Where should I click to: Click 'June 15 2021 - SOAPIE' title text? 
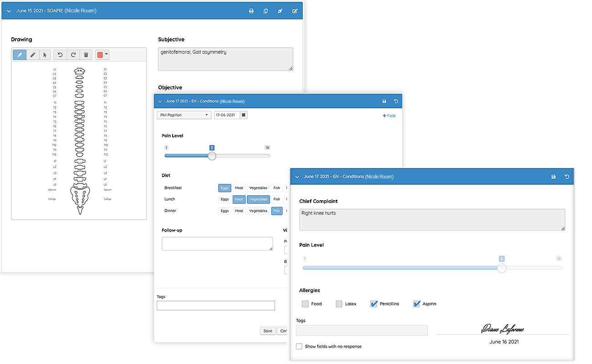[39, 11]
